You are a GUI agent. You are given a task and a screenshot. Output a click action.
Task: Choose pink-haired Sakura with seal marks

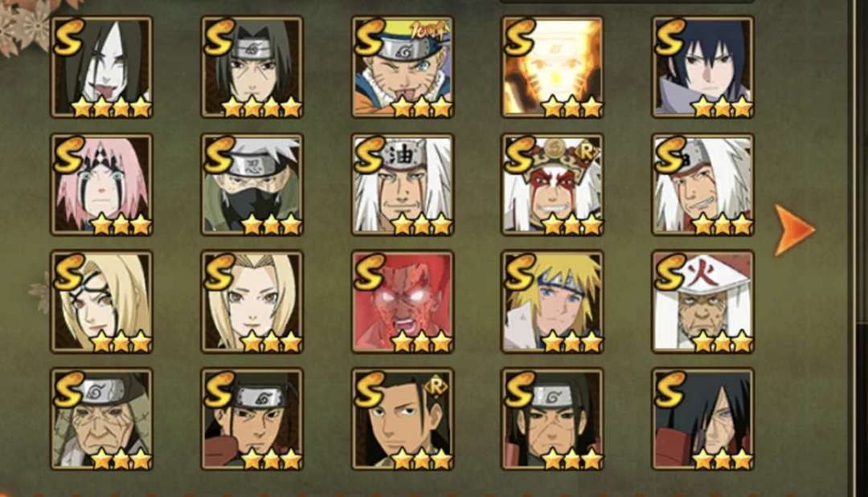pos(101,184)
